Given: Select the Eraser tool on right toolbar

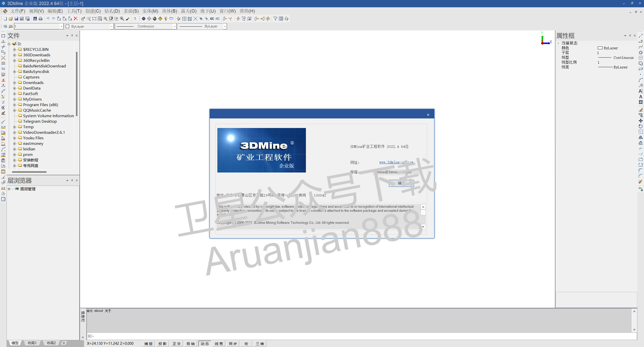Looking at the screenshot, I should pyautogui.click(x=641, y=110).
